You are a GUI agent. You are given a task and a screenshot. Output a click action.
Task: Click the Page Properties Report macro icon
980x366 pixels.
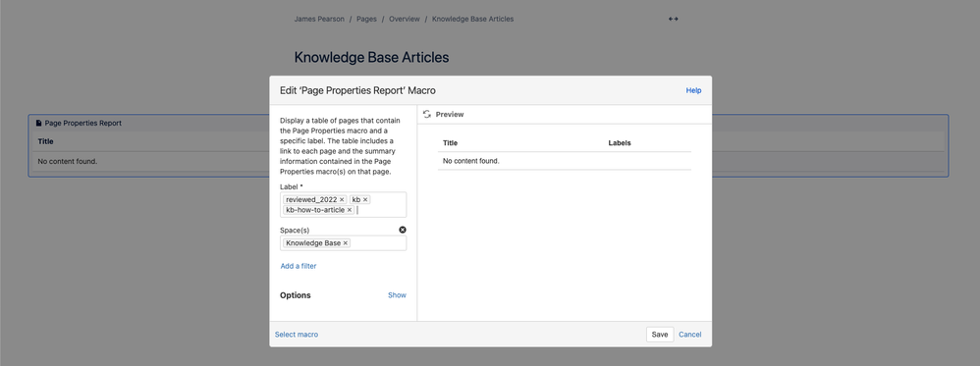coord(38,123)
